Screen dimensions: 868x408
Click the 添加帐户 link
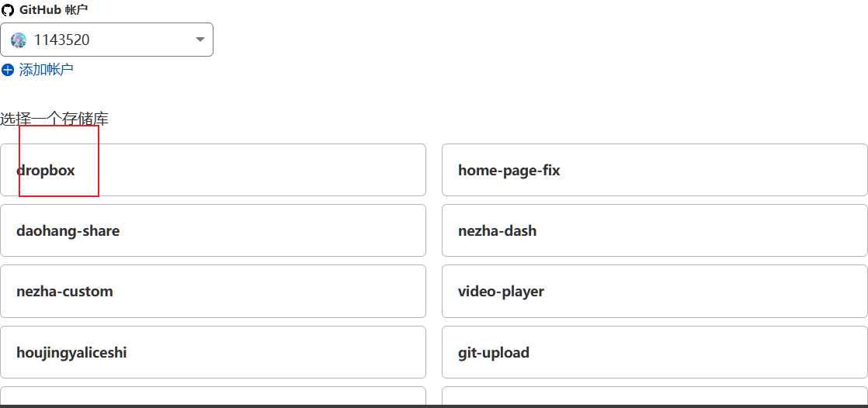pos(47,70)
